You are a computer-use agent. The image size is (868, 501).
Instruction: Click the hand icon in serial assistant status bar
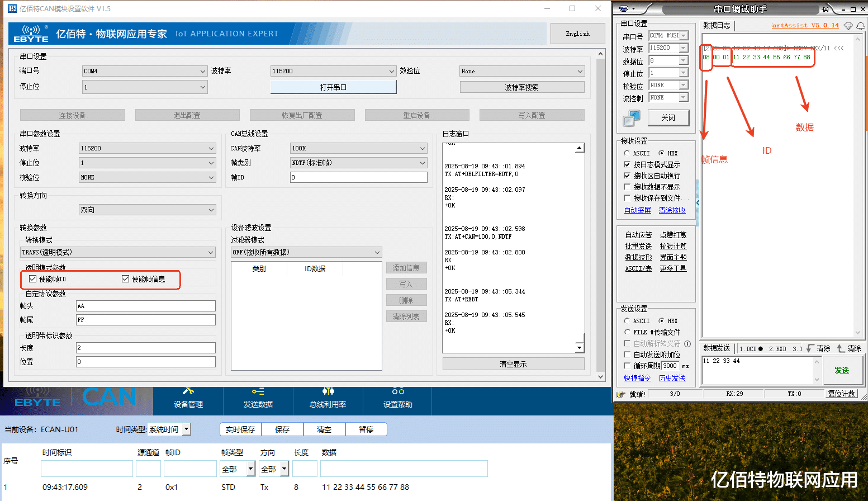(x=621, y=394)
